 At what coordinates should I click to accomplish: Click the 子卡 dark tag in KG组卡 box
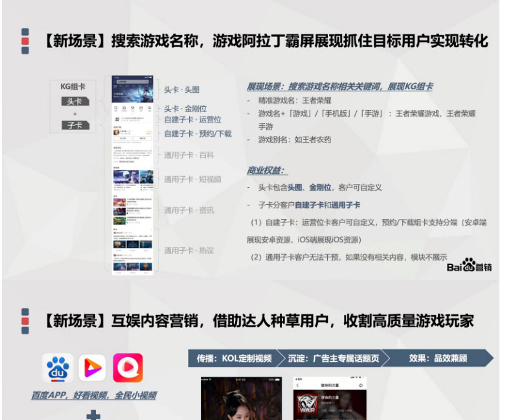coord(75,125)
